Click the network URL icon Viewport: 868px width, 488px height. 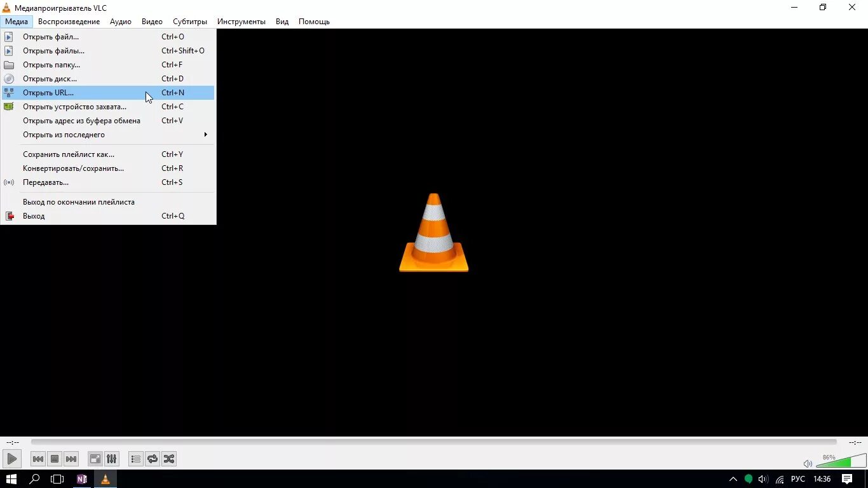pyautogui.click(x=9, y=93)
